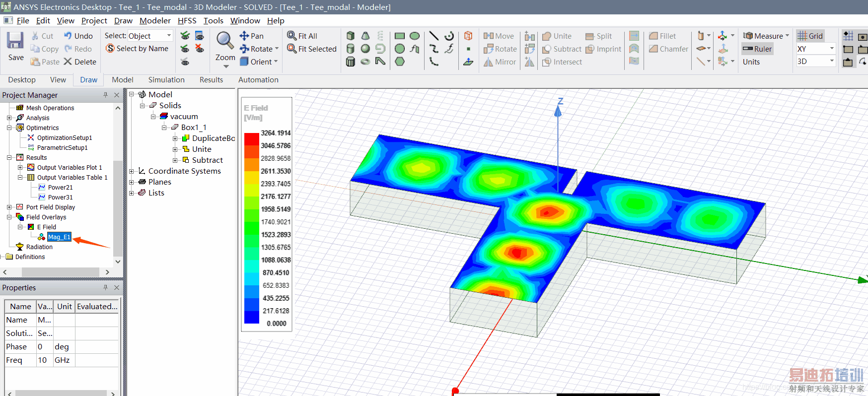Click the Units button
Image resolution: width=868 pixels, height=396 pixels.
coord(751,62)
